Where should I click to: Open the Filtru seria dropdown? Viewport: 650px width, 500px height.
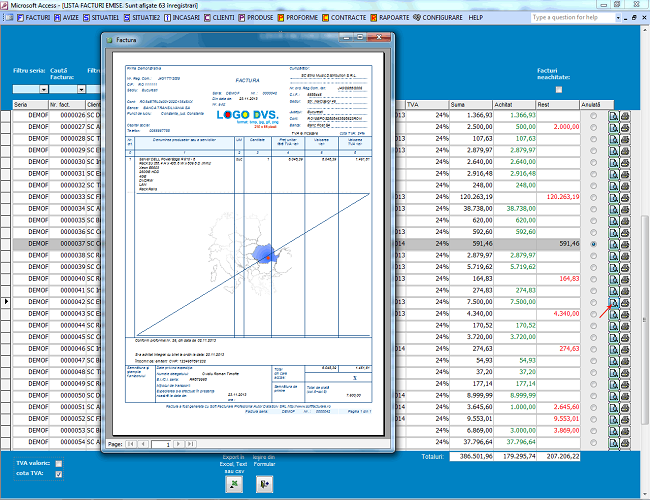click(44, 89)
